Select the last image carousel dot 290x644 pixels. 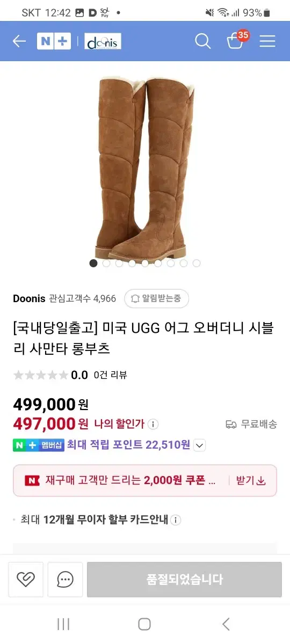click(x=197, y=263)
